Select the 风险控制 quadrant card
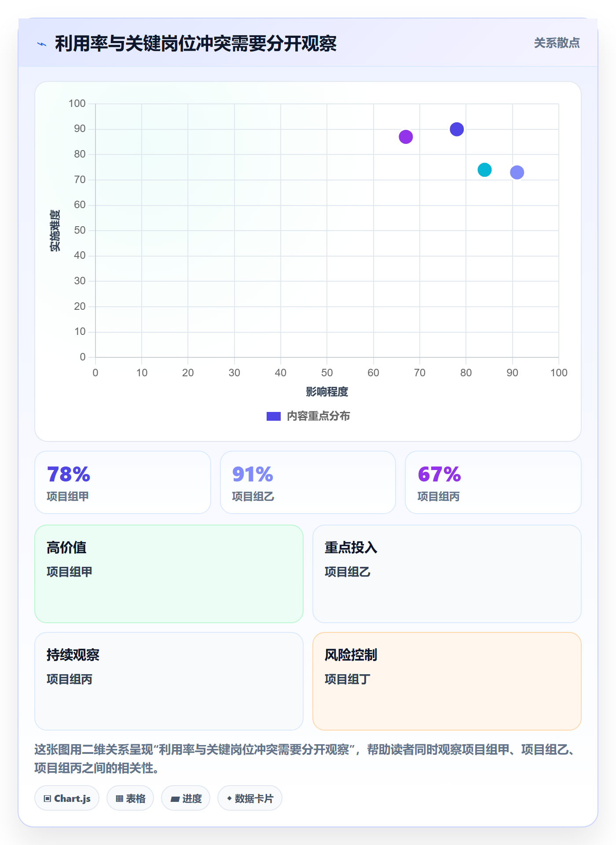This screenshot has height=845, width=616. tap(447, 681)
